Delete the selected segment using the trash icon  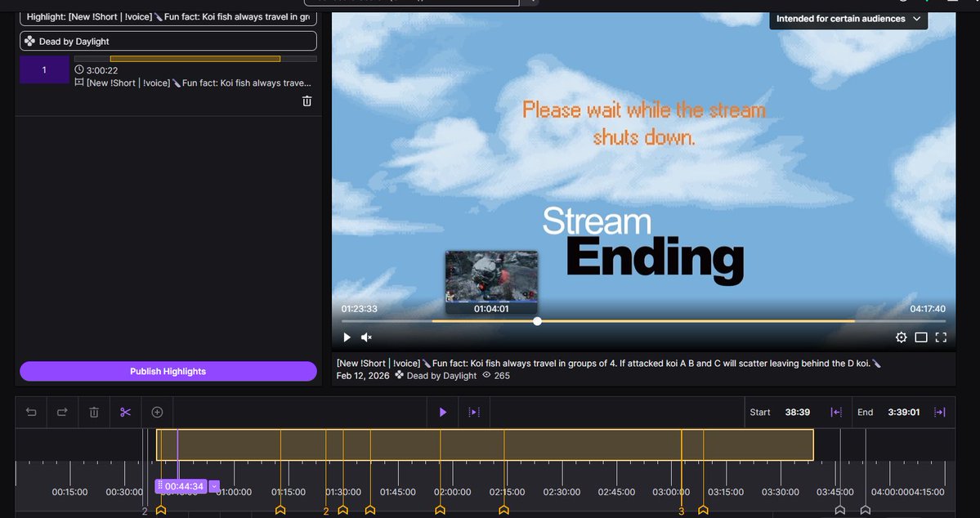point(93,412)
